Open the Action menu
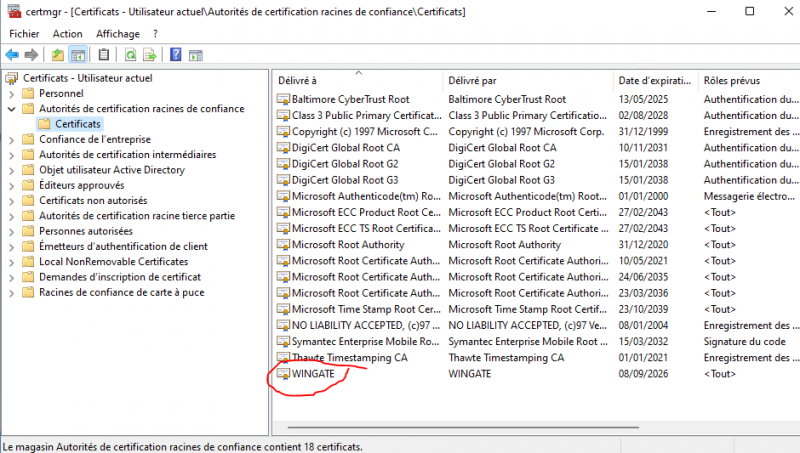The height and width of the screenshot is (453, 800). click(67, 33)
